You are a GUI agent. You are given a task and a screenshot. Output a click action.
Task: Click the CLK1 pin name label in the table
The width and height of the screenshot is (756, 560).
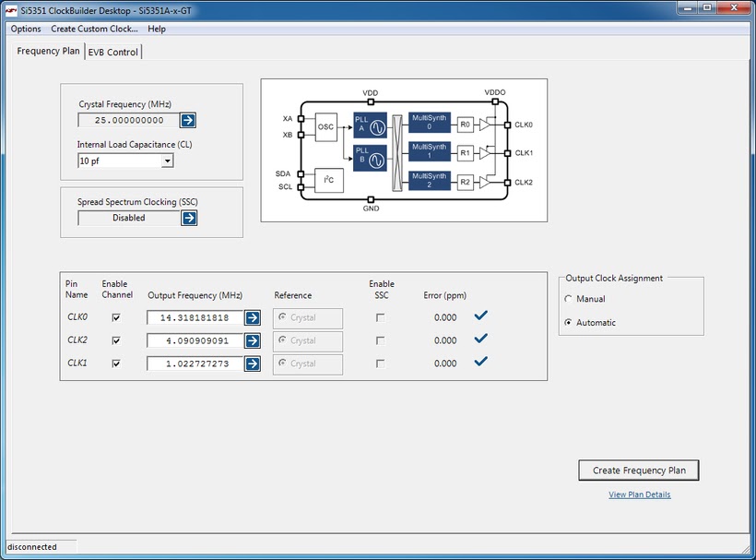click(77, 363)
